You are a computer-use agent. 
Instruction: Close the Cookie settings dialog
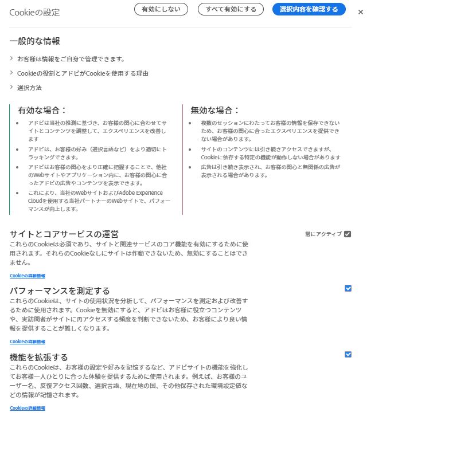[360, 12]
